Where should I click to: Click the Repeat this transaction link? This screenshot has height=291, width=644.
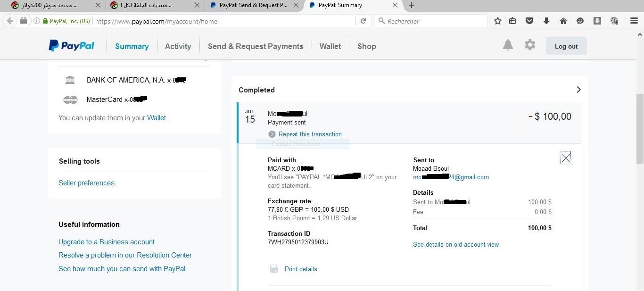point(310,134)
